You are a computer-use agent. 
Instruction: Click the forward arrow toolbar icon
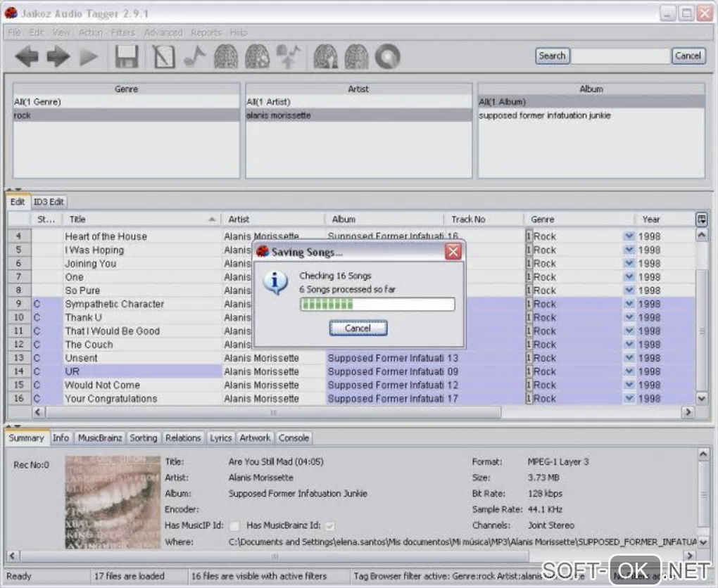58,57
